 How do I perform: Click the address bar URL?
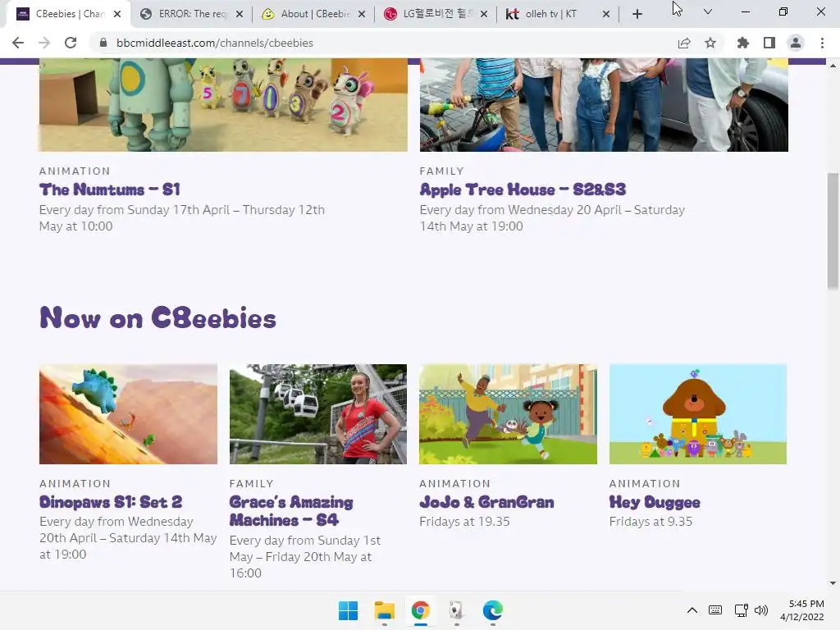(x=214, y=43)
